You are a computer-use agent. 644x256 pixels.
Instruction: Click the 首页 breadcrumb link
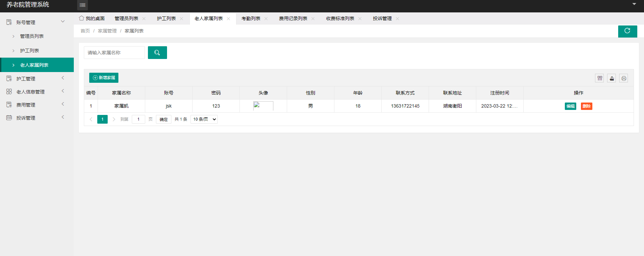click(85, 31)
